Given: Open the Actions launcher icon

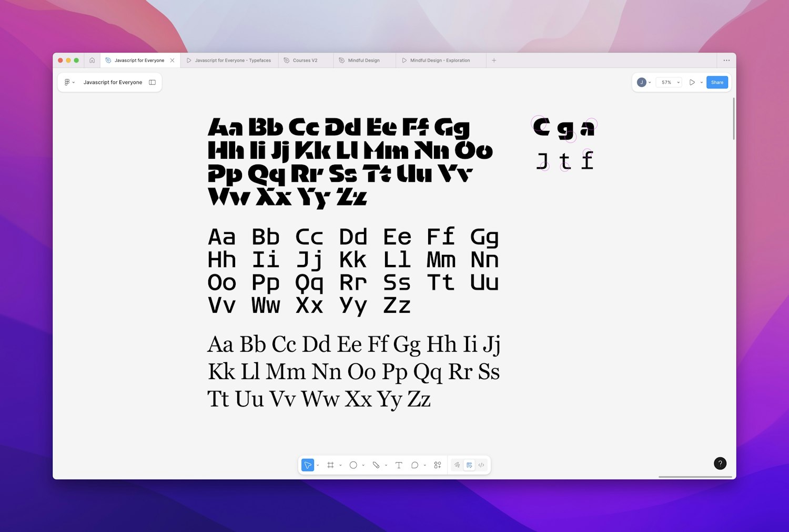Looking at the screenshot, I should tap(437, 465).
